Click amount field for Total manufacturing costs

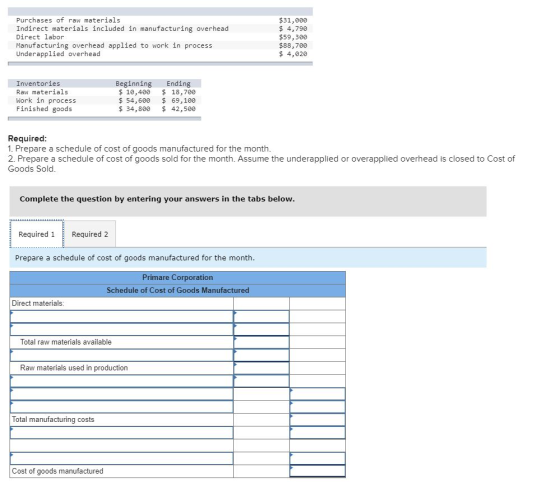tap(318, 419)
